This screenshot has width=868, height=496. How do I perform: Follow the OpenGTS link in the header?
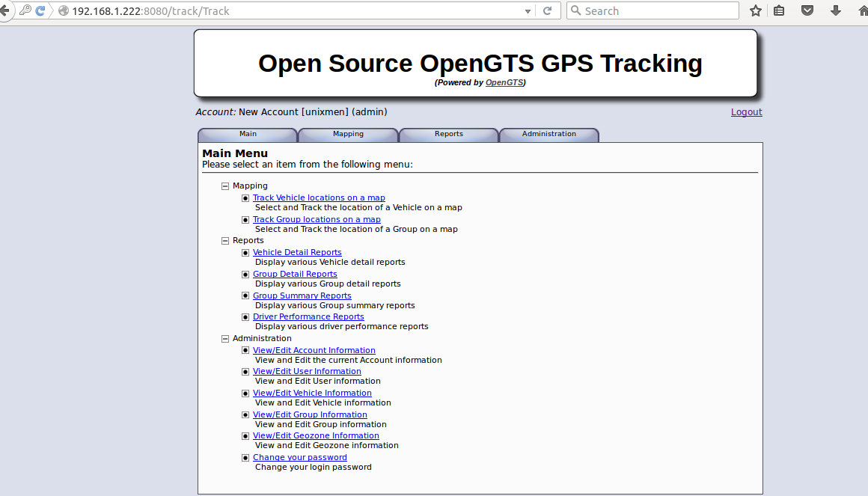[x=504, y=82]
